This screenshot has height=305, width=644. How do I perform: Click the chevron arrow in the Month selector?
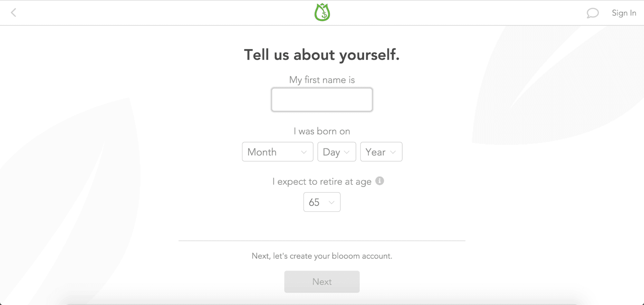[x=303, y=152]
